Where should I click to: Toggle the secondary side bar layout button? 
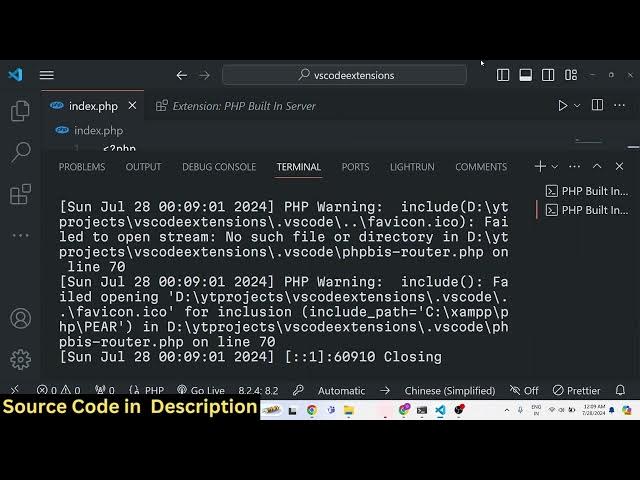(x=548, y=75)
